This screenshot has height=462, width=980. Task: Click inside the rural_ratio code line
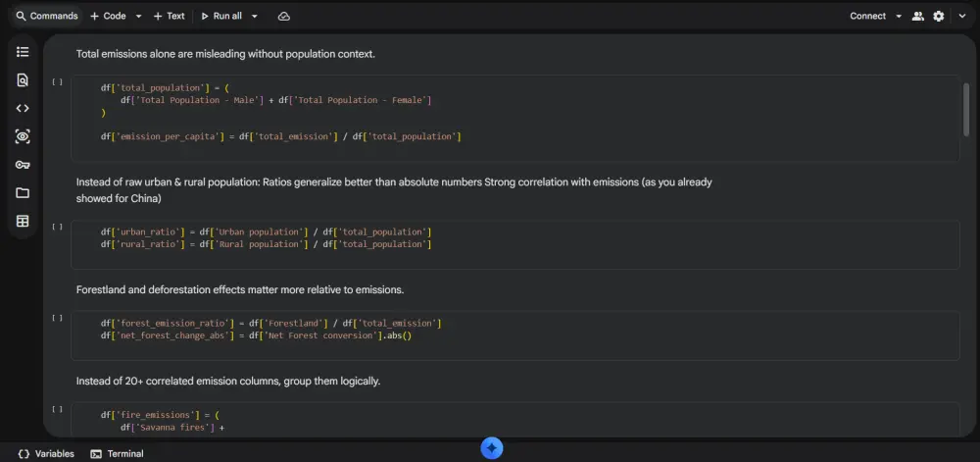(x=267, y=244)
